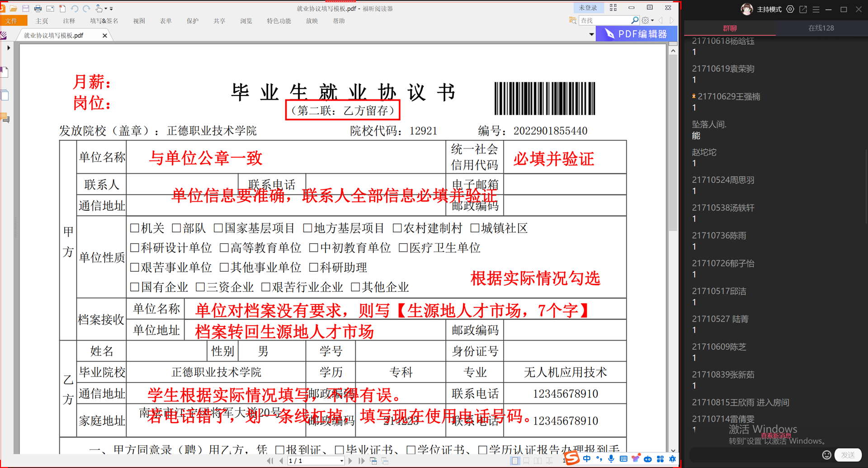This screenshot has height=468, width=868.
Task: Switch to the 主页 ribbon tab
Action: pos(42,21)
